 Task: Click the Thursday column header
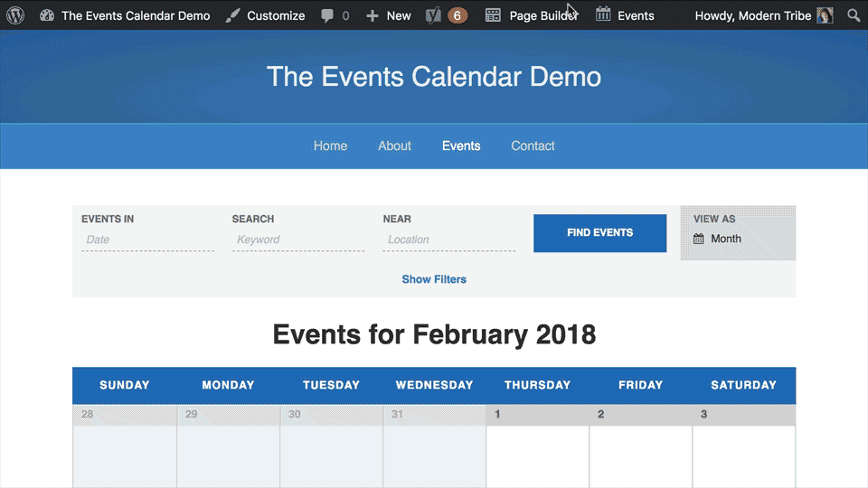537,385
